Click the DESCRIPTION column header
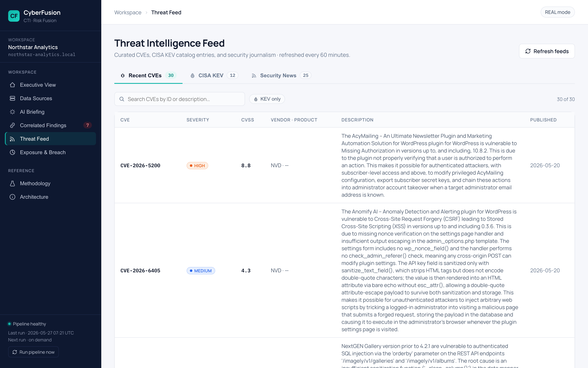This screenshot has height=368, width=588. (357, 120)
